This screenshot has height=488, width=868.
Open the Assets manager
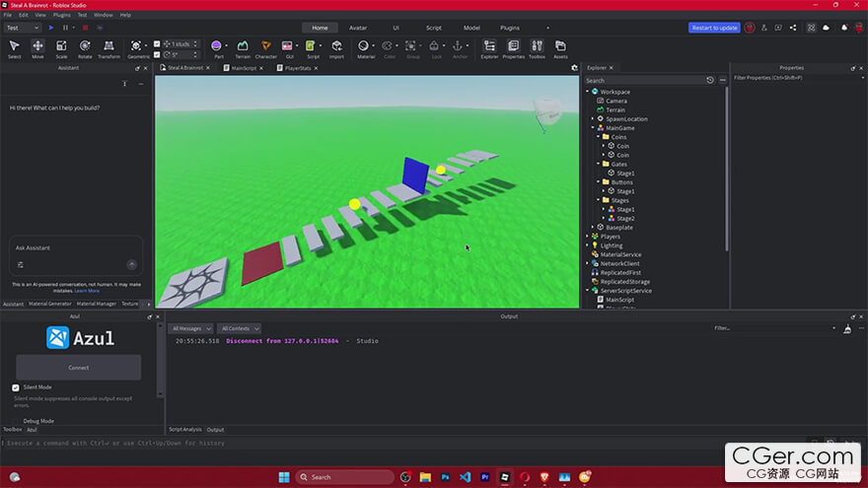pyautogui.click(x=560, y=48)
